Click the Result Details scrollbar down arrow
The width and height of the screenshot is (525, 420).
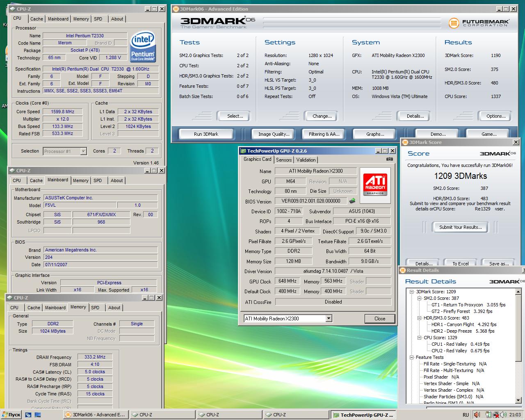518,401
